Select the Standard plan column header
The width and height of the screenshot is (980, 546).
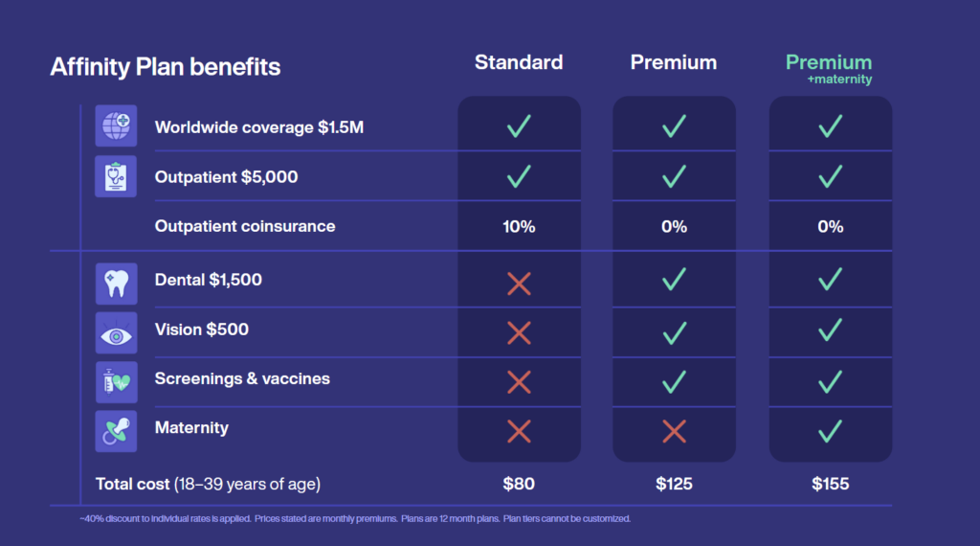tap(519, 62)
